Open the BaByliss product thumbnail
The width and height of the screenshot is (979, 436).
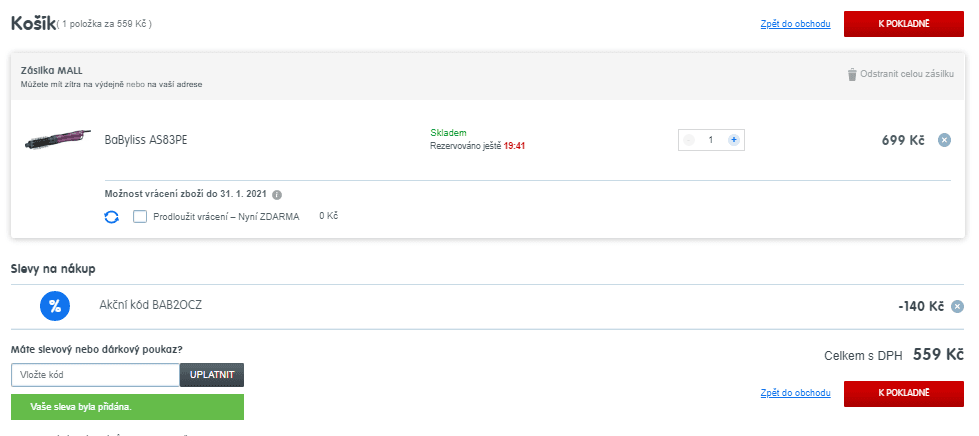[57, 139]
